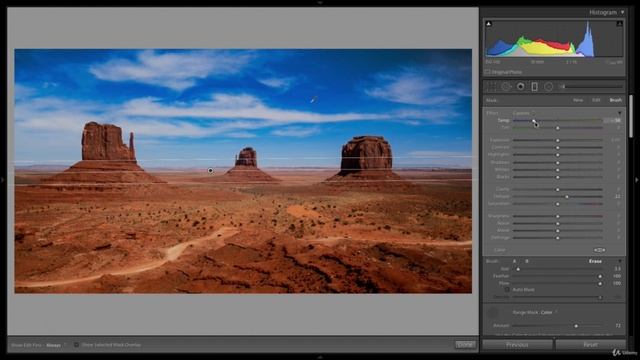Image resolution: width=640 pixels, height=360 pixels.
Task: Select the Erase brush mode
Action: click(x=595, y=261)
